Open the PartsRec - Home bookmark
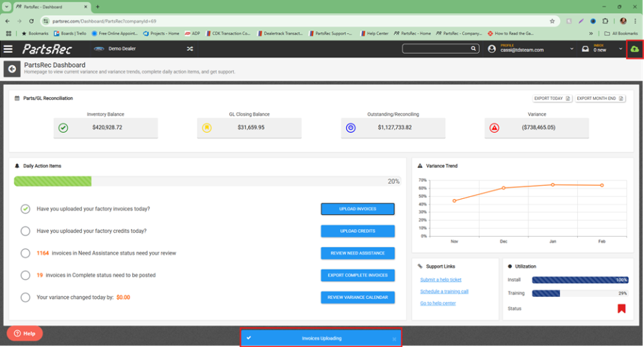This screenshot has width=644, height=347. (x=412, y=33)
